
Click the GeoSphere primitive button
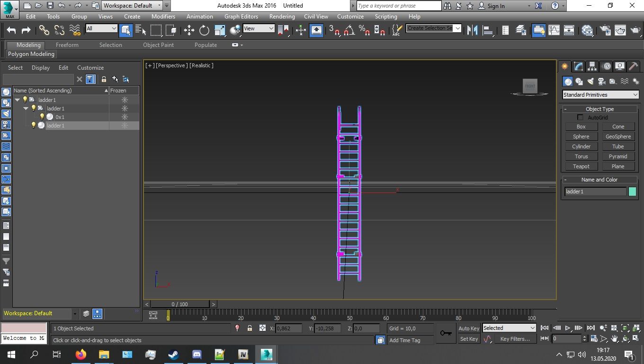tap(618, 136)
